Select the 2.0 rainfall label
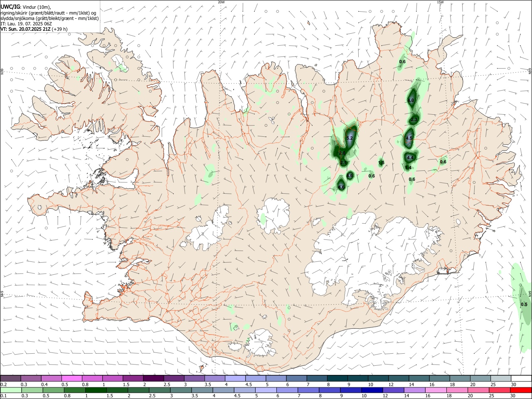 [342, 153]
